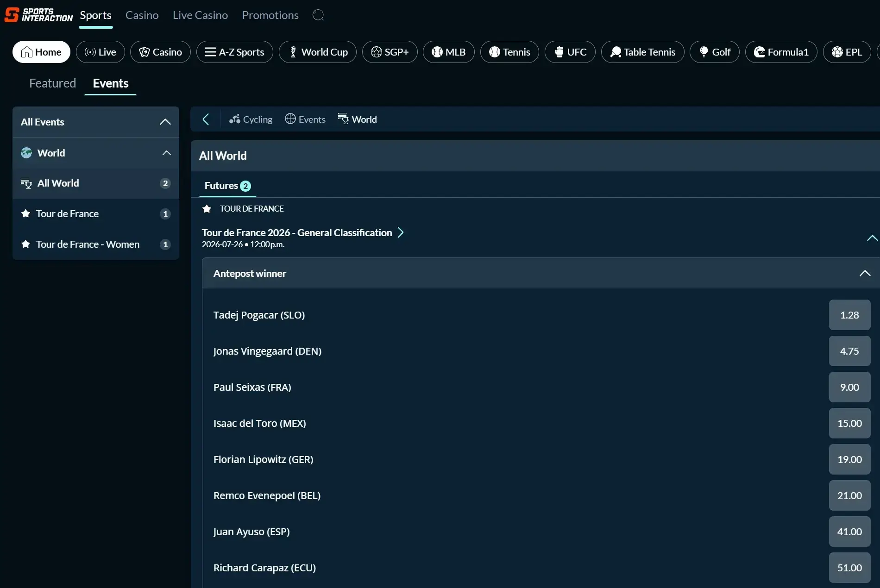Click the star icon beside Tour de France
Image resolution: width=880 pixels, height=588 pixels.
tap(26, 213)
